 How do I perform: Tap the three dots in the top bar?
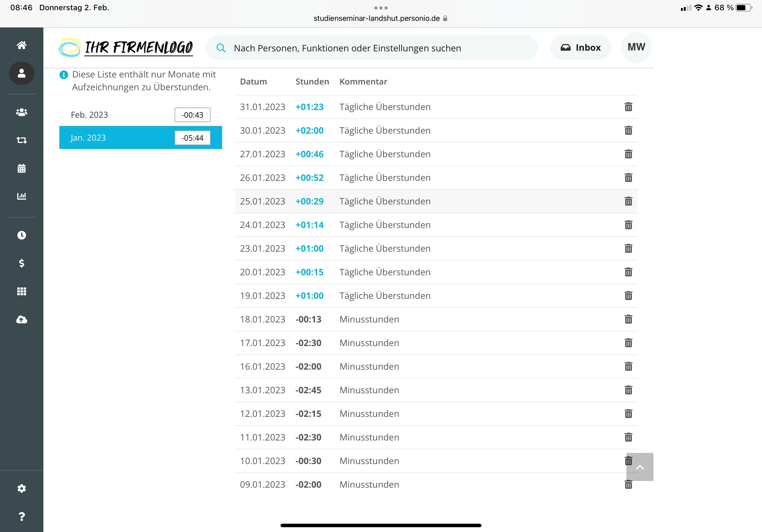tap(381, 8)
